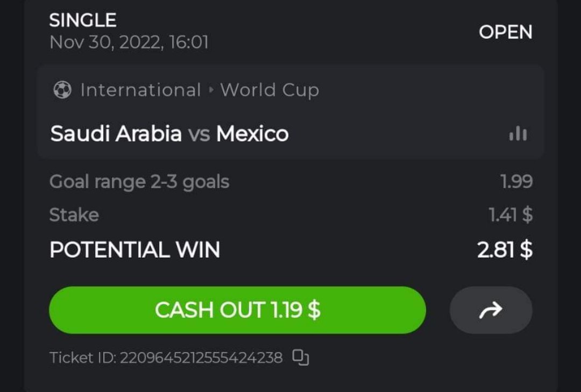Image resolution: width=581 pixels, height=392 pixels.
Task: Tap the Stake label
Action: [x=74, y=215]
